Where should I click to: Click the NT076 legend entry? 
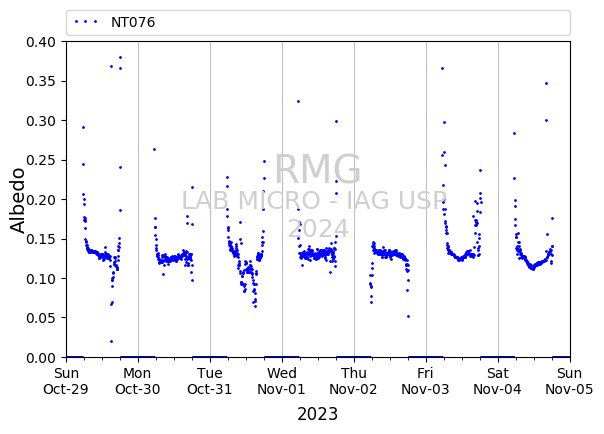(x=133, y=22)
